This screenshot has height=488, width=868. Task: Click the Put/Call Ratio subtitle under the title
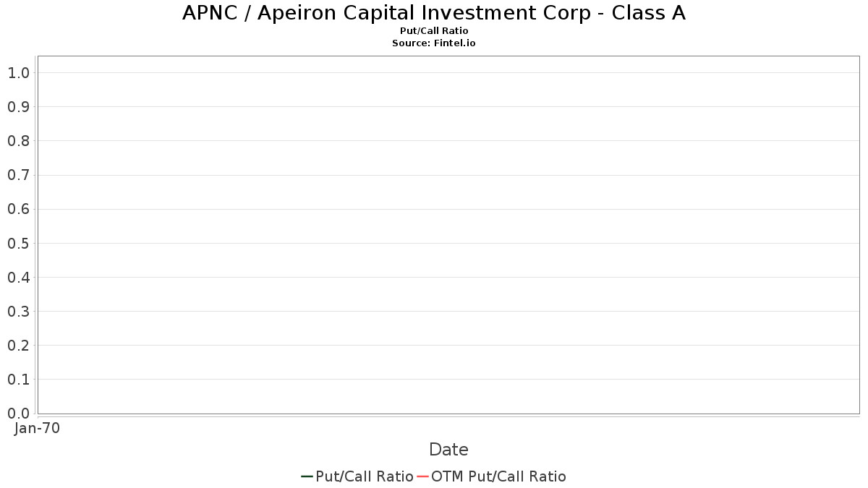click(x=434, y=31)
